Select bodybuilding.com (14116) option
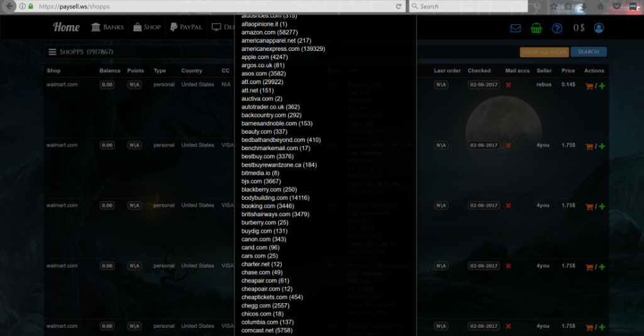644x336 pixels. click(275, 198)
